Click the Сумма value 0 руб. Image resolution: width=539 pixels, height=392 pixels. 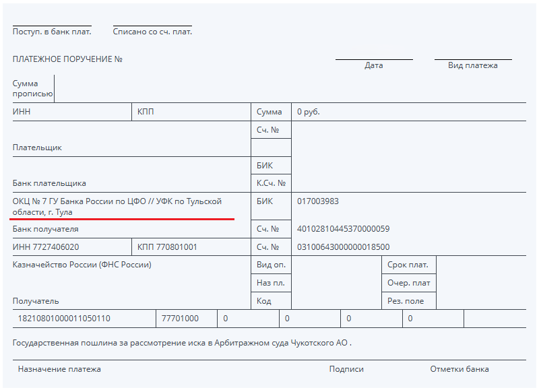click(308, 112)
